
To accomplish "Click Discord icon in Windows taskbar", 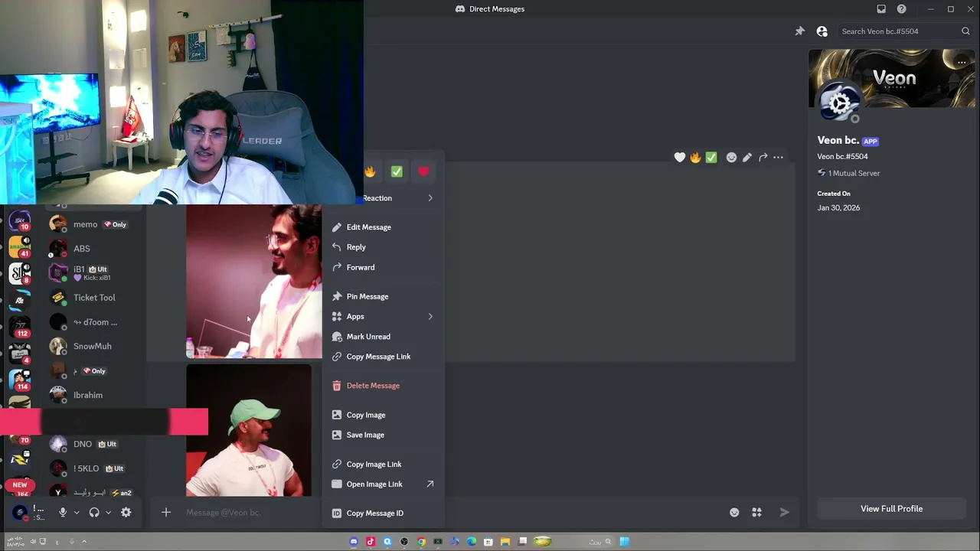I will tap(354, 542).
